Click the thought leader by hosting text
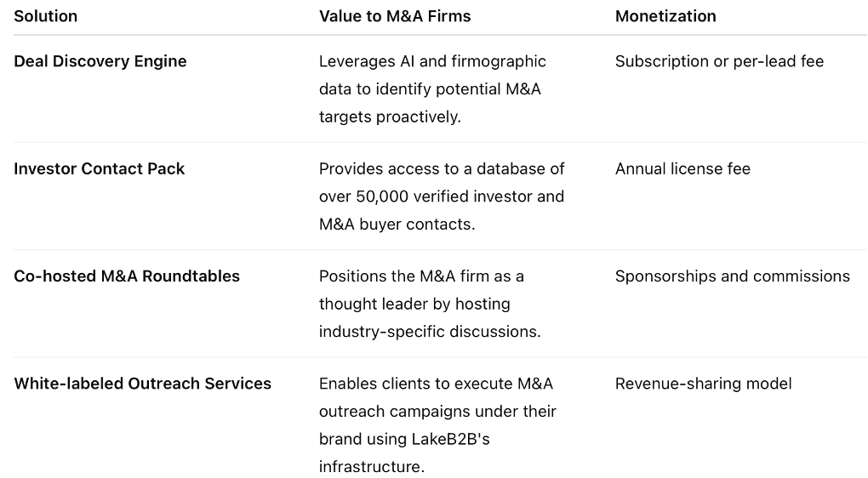This screenshot has height=478, width=868. [x=414, y=303]
